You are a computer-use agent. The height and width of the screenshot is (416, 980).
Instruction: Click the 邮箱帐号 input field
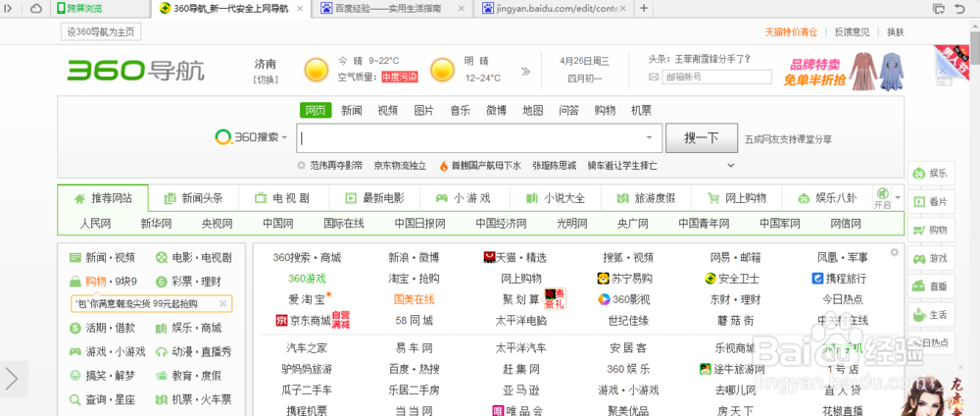pos(717,77)
